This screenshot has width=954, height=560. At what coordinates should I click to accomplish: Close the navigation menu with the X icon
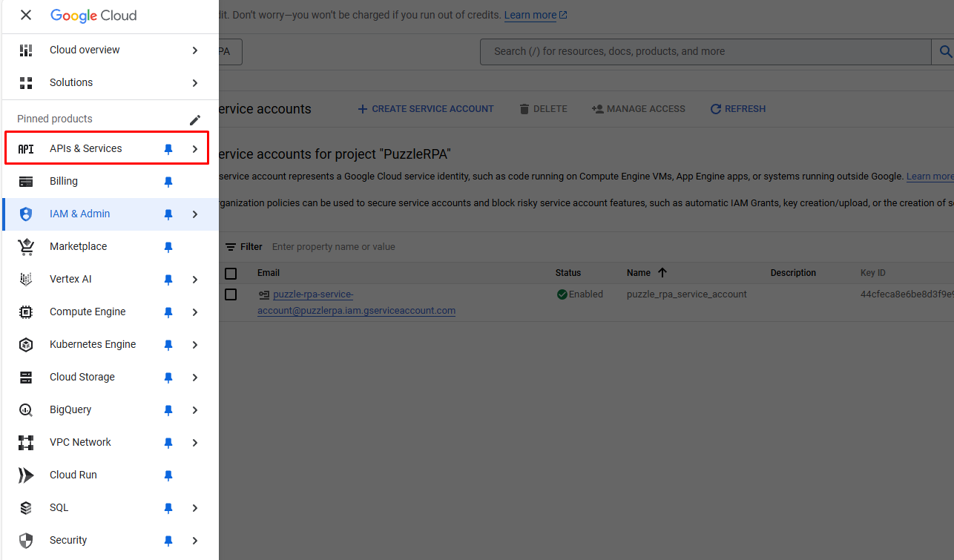(x=26, y=15)
